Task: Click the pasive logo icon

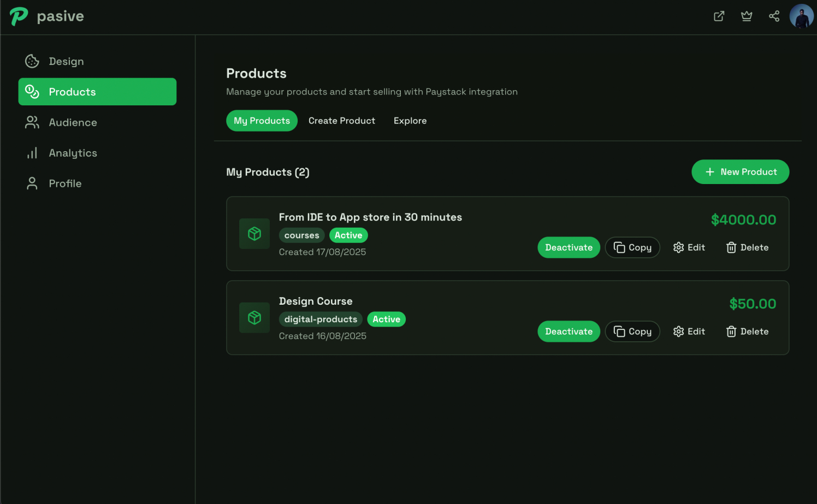Action: (x=19, y=16)
